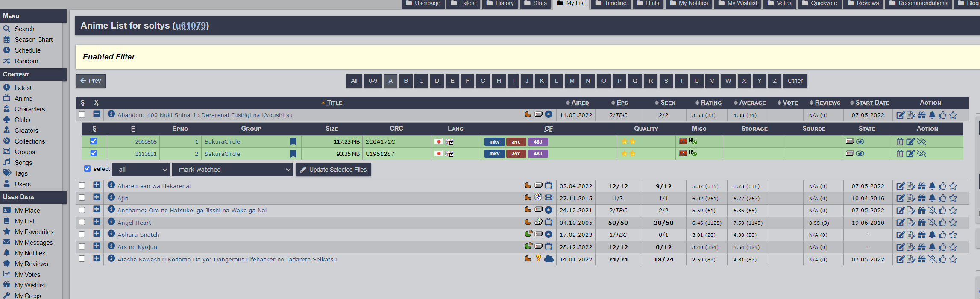Open the 'mark watched' dropdown
This screenshot has height=299, width=980.
(x=232, y=170)
